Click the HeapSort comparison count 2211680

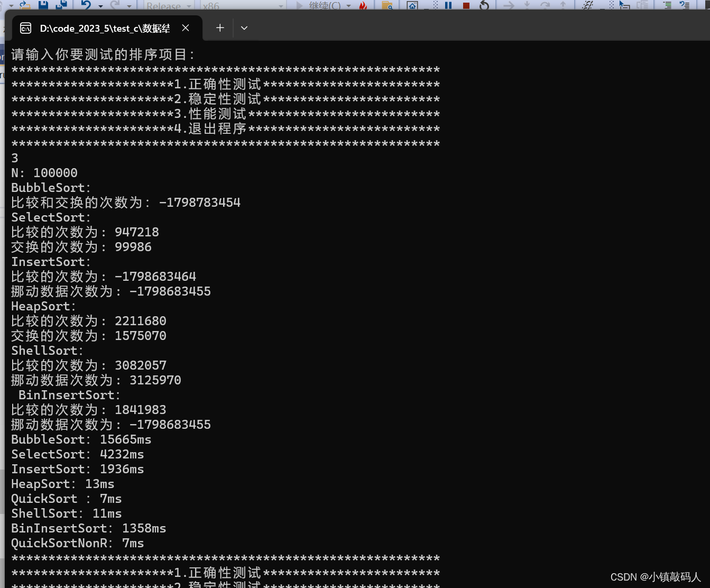(141, 321)
